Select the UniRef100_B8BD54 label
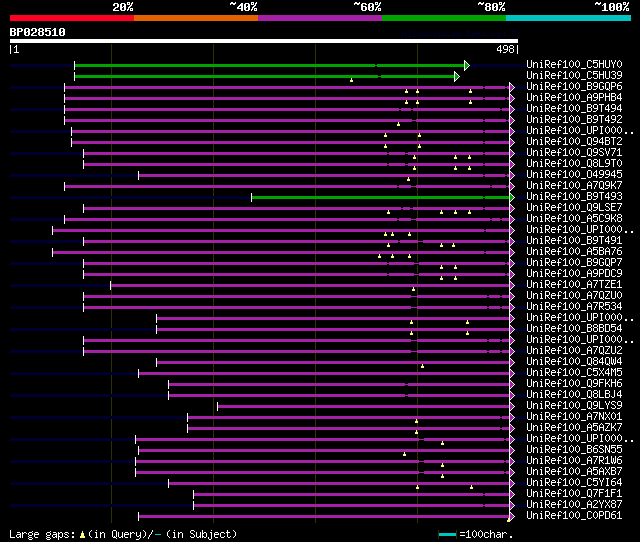 click(x=574, y=329)
